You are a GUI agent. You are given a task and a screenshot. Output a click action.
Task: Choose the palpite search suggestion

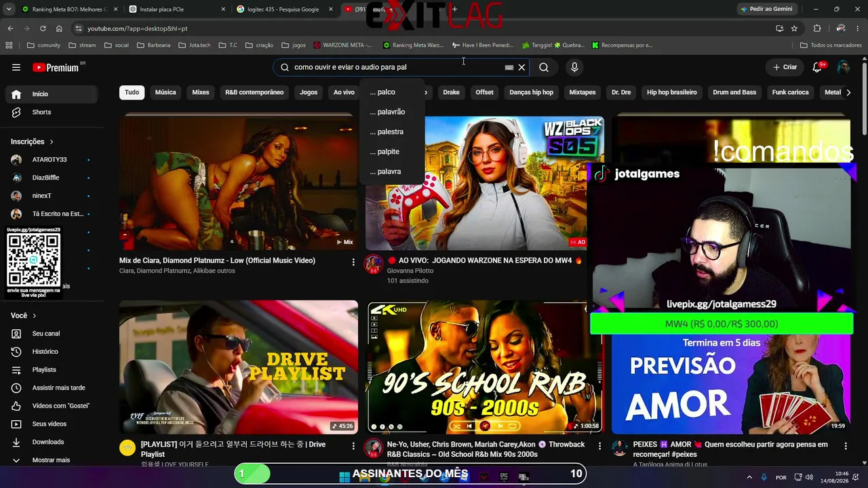click(393, 152)
